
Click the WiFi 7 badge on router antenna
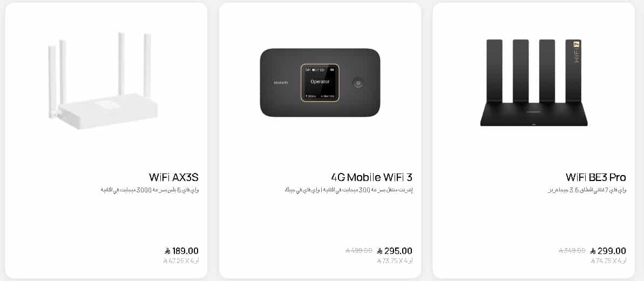pyautogui.click(x=576, y=52)
